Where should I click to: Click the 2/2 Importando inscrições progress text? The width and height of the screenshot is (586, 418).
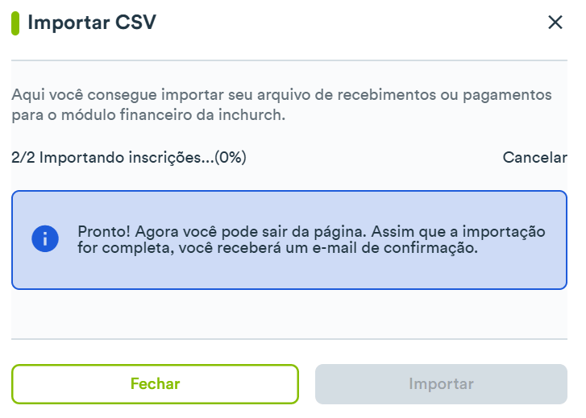point(129,157)
